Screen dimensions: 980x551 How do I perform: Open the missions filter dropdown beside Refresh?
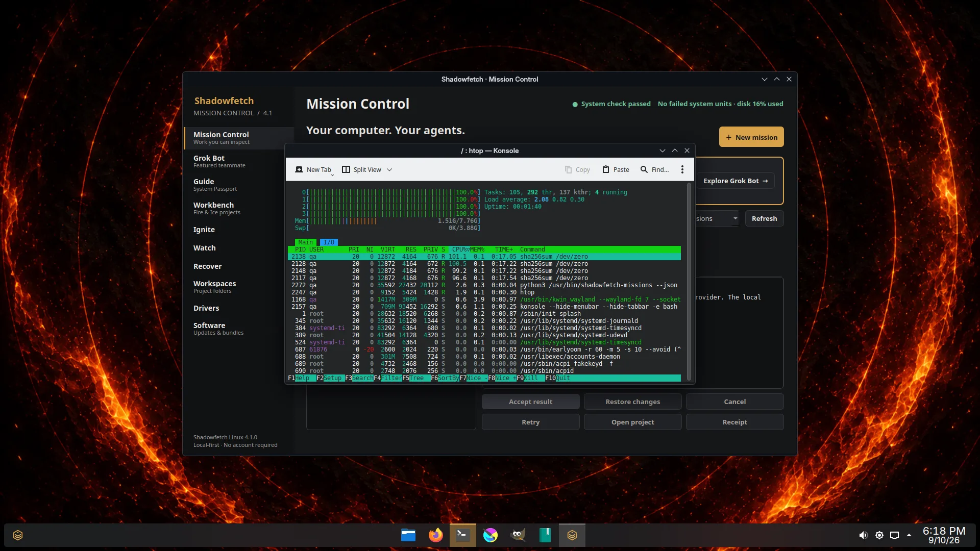click(717, 218)
